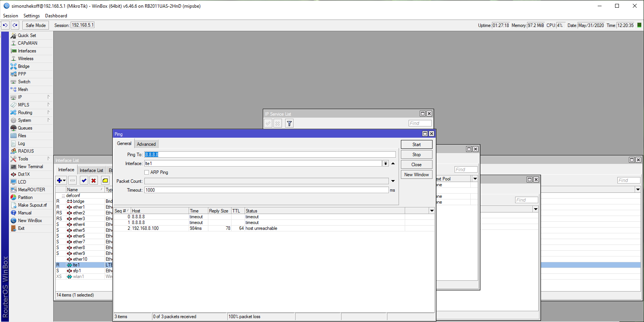Image resolution: width=644 pixels, height=322 pixels.
Task: Open New Terminal from the sidebar
Action: (30, 167)
